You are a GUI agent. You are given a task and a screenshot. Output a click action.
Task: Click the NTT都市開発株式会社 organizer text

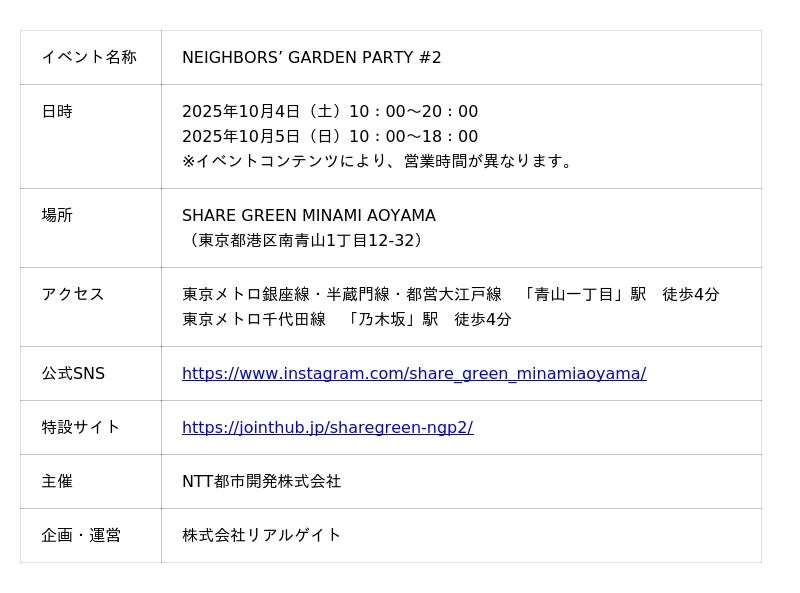261,482
